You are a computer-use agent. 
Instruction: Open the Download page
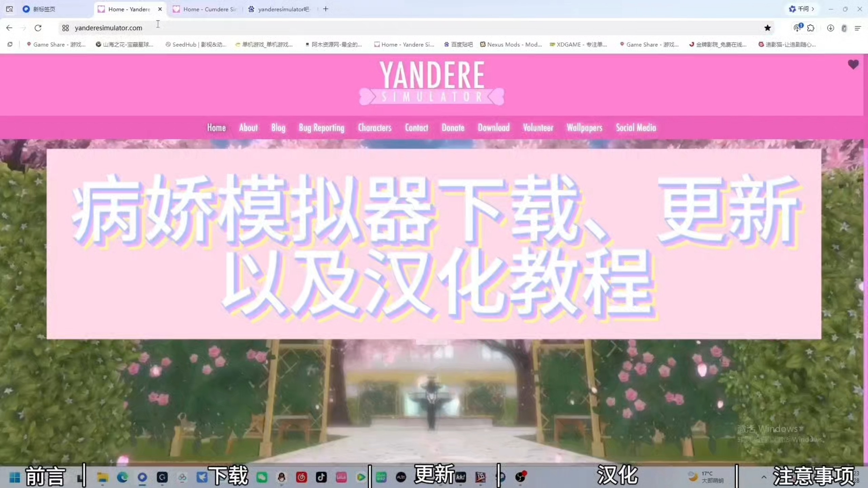[494, 128]
